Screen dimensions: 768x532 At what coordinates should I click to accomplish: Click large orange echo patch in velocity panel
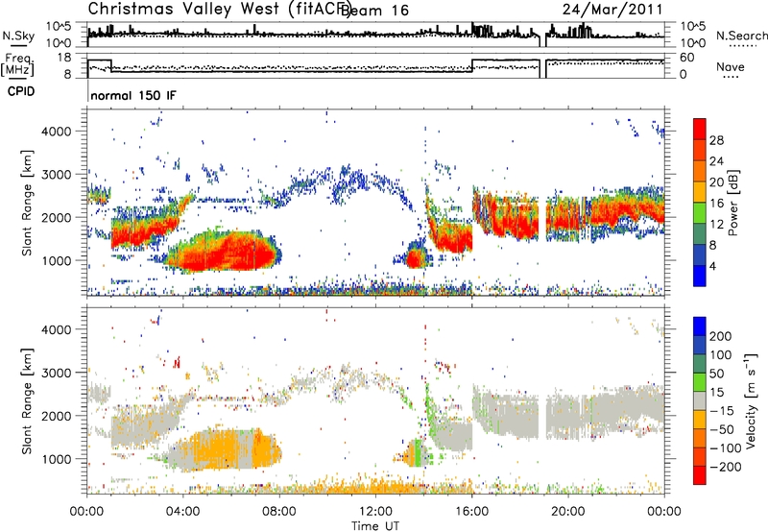(226, 450)
